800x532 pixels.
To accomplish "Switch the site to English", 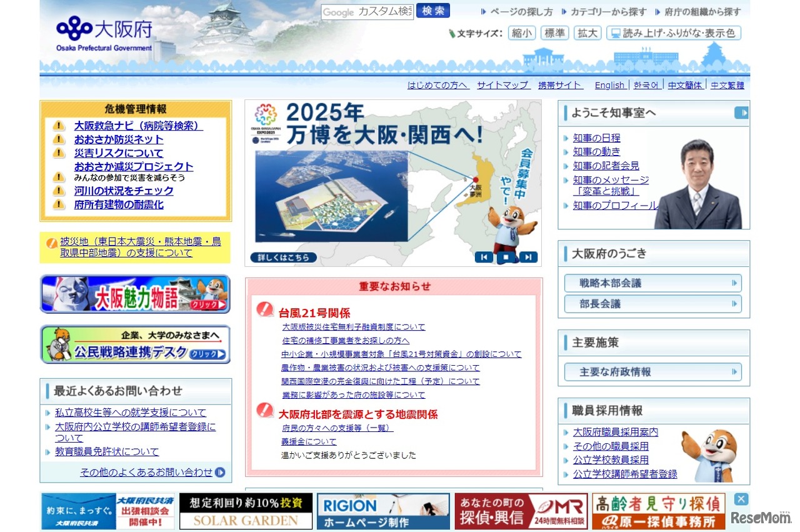I will click(x=609, y=85).
